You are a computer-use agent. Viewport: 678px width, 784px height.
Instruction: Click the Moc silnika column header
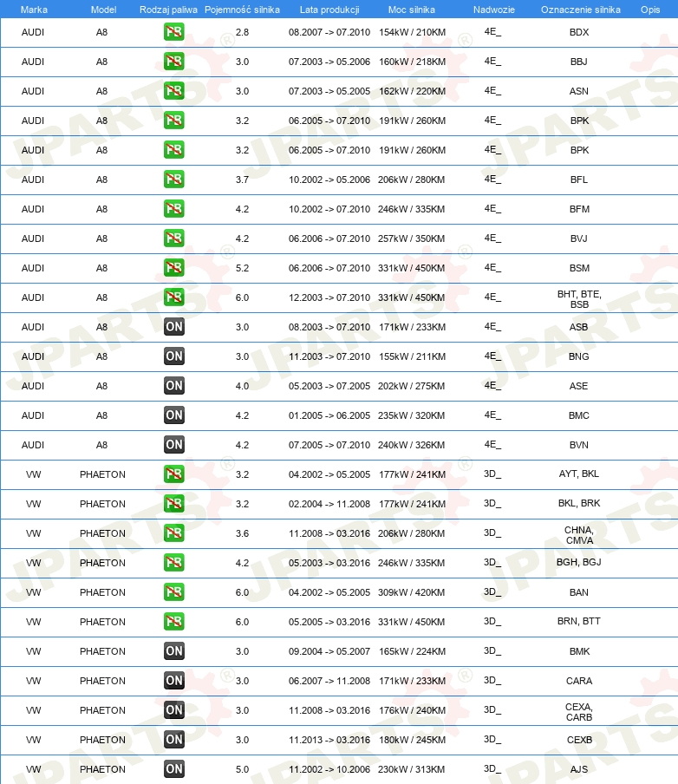(x=412, y=10)
